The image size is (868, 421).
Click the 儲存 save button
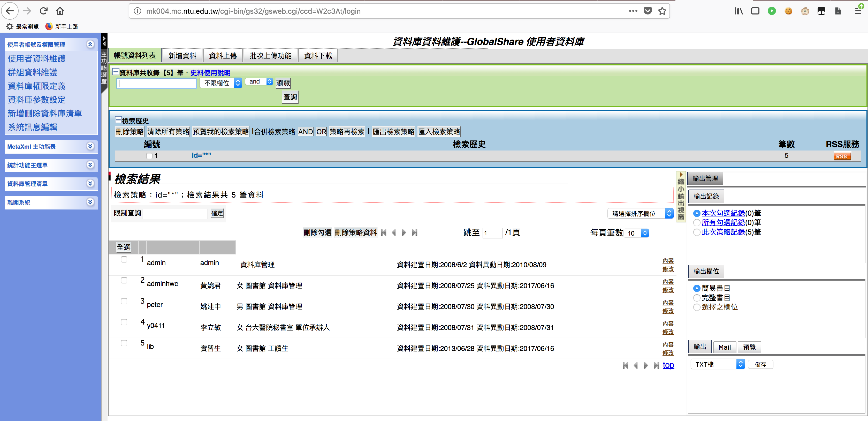coord(760,365)
